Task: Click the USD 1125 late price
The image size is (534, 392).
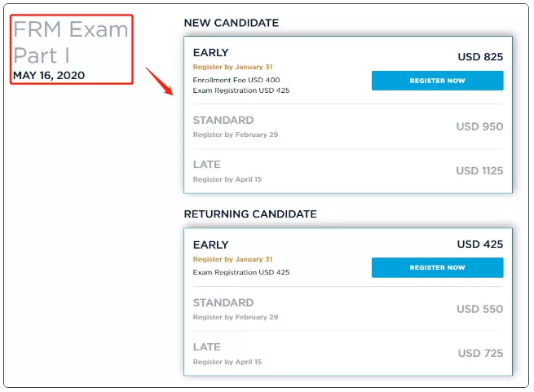Action: [479, 171]
